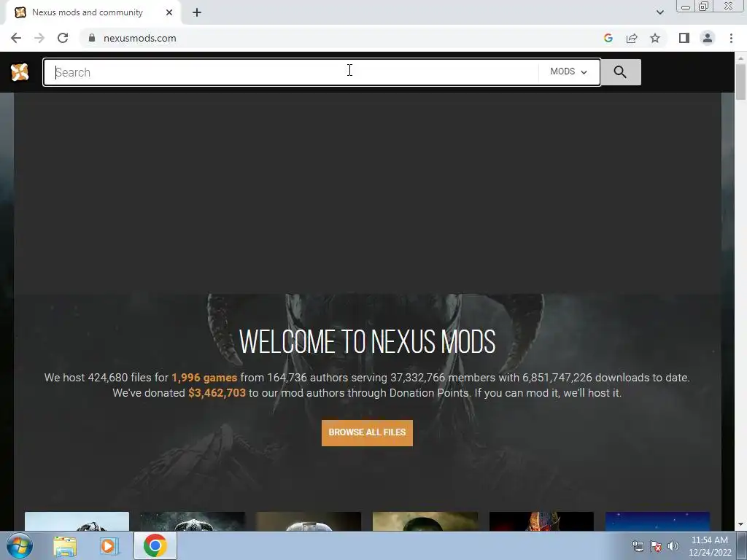Launch Windows Media Player from taskbar

pos(109,545)
